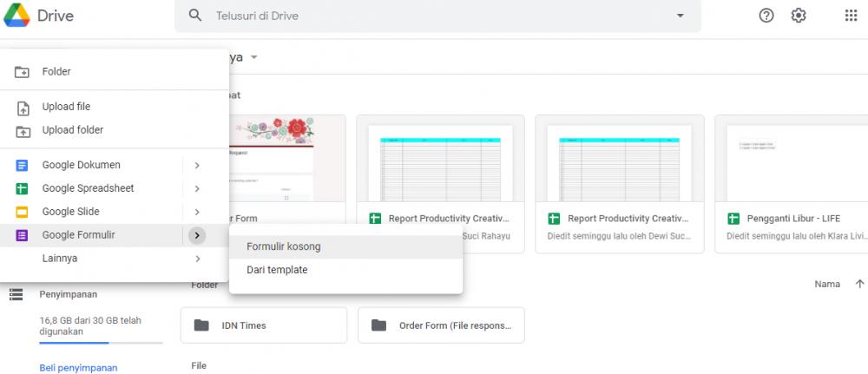The height and width of the screenshot is (374, 868).
Task: Choose Dari template from submenu
Action: (x=346, y=270)
